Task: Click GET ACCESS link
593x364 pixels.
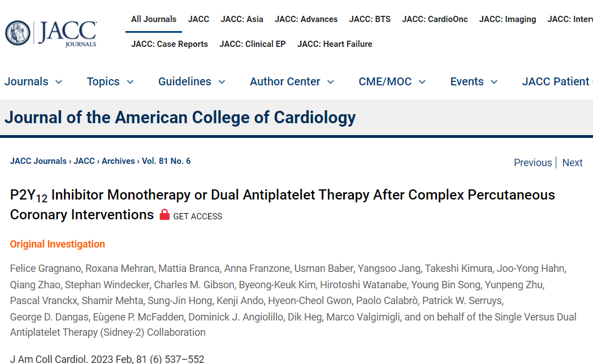Action: coord(197,216)
